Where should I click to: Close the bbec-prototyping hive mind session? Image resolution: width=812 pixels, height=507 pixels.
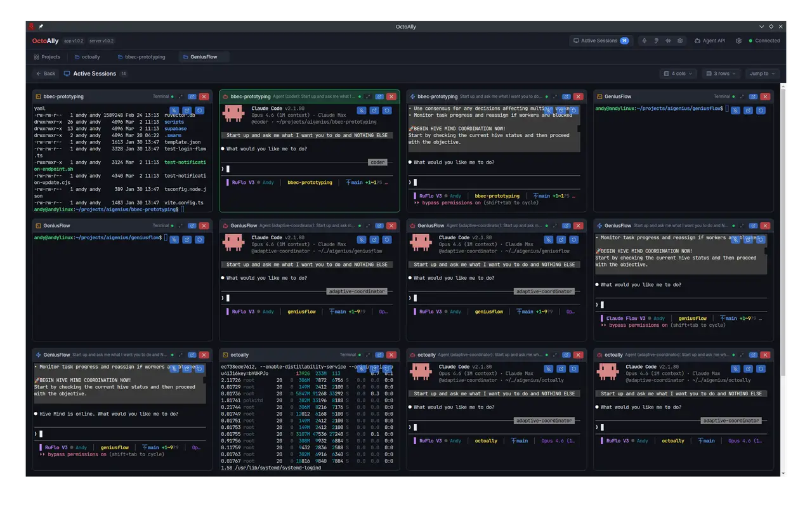click(578, 96)
